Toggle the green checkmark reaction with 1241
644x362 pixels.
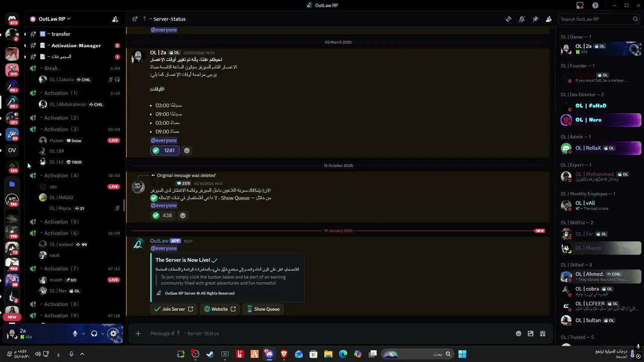pos(165,150)
